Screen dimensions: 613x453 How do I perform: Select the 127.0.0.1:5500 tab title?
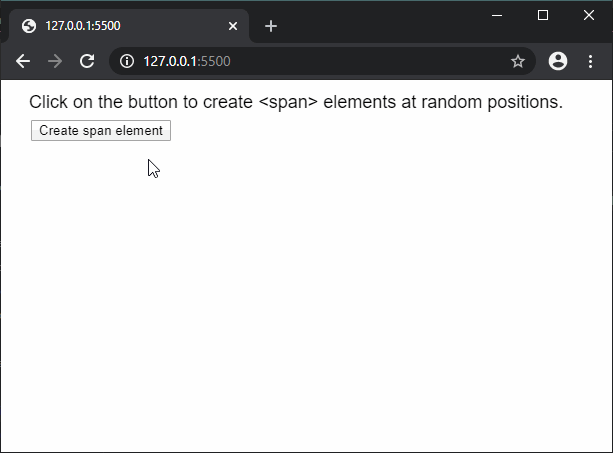83,26
